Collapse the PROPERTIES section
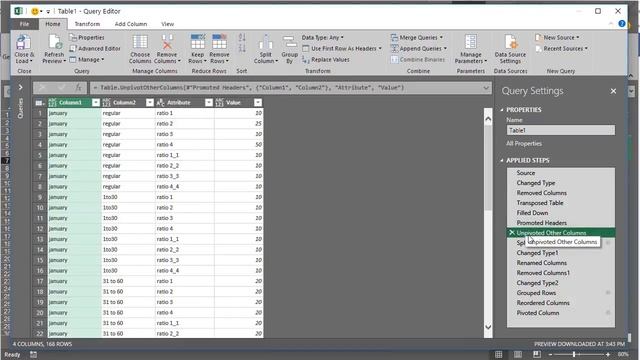Screen dimensions: 640x360 click(x=502, y=110)
